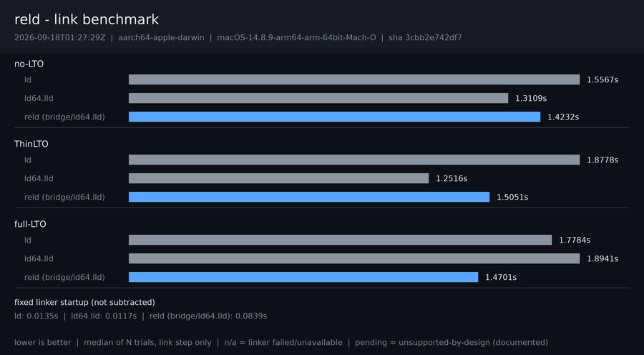Screen dimensions: 644x355
Task: Click the 1.8778s value
Action: tap(602, 160)
